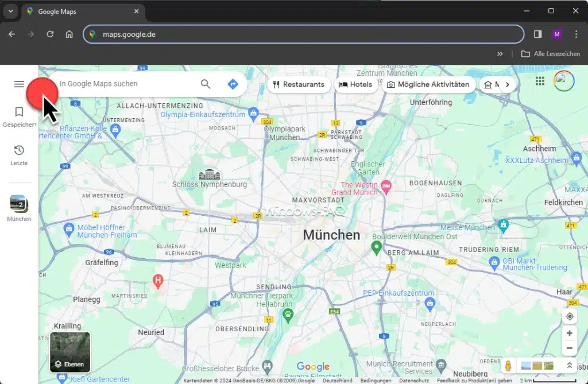The image size is (588, 384).
Task: Open the Letzte recent history panel
Action: 19,155
